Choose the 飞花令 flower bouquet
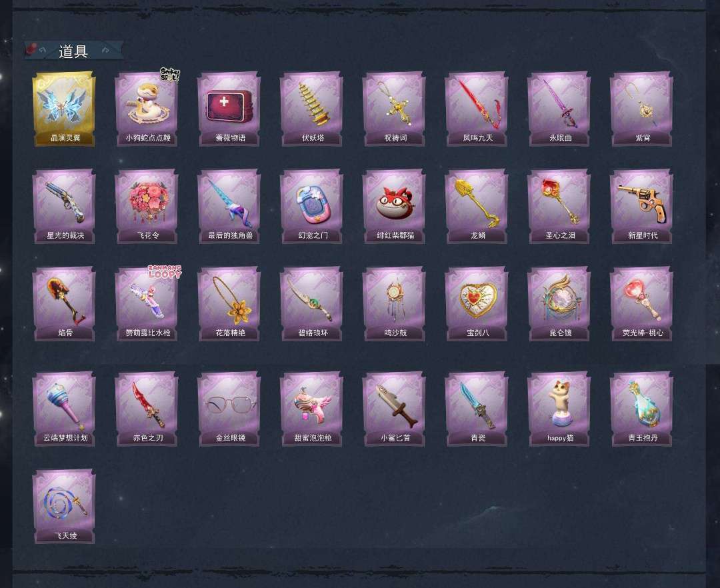Screen dimensions: 720x588 147,206
